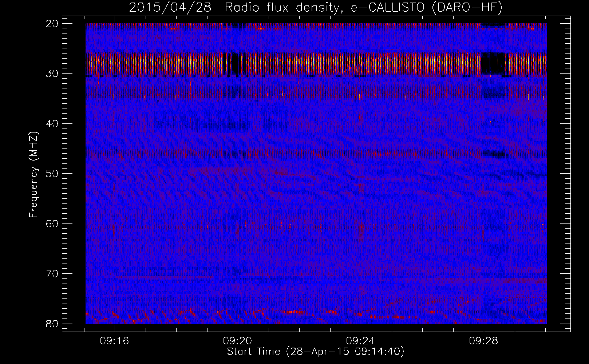Click the 50 MHz frequency tick label

[52, 174]
